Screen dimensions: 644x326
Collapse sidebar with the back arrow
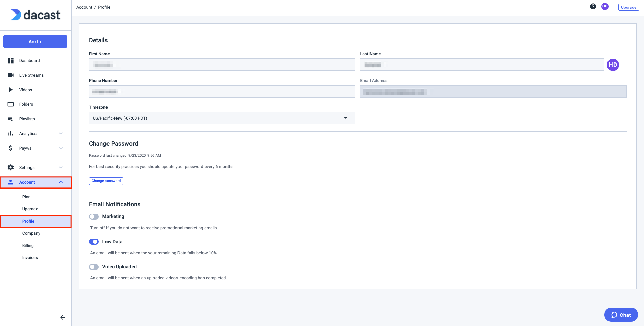[x=63, y=317]
